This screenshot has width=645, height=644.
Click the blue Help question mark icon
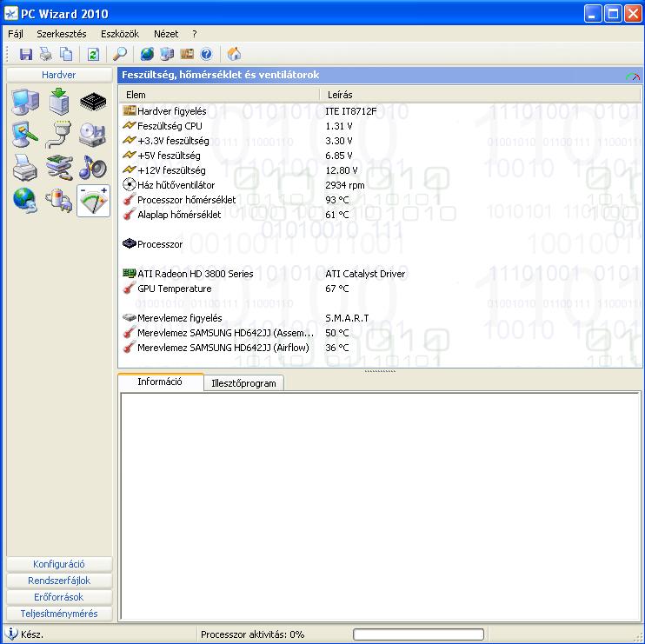[x=206, y=54]
